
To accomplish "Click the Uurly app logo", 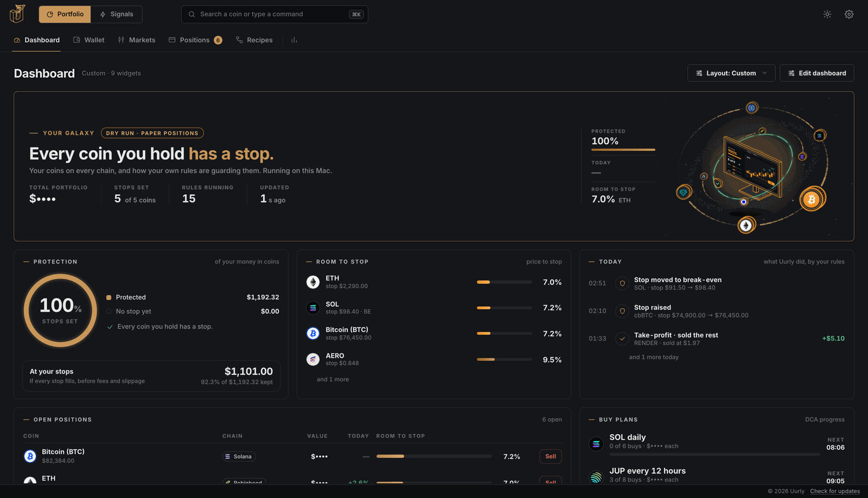I will coord(17,14).
